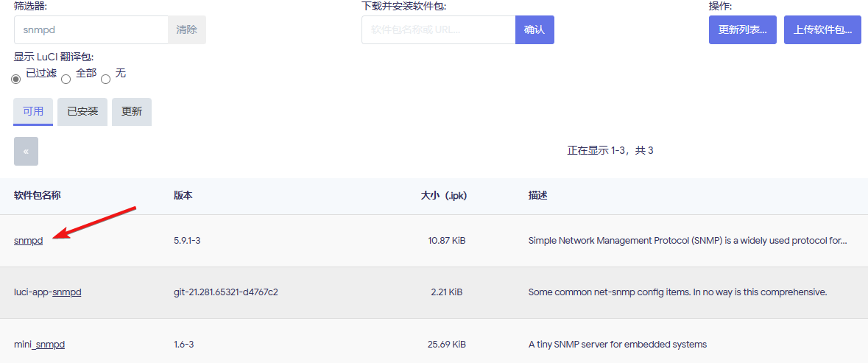
Task: Click the 确认 install button
Action: pyautogui.click(x=534, y=30)
